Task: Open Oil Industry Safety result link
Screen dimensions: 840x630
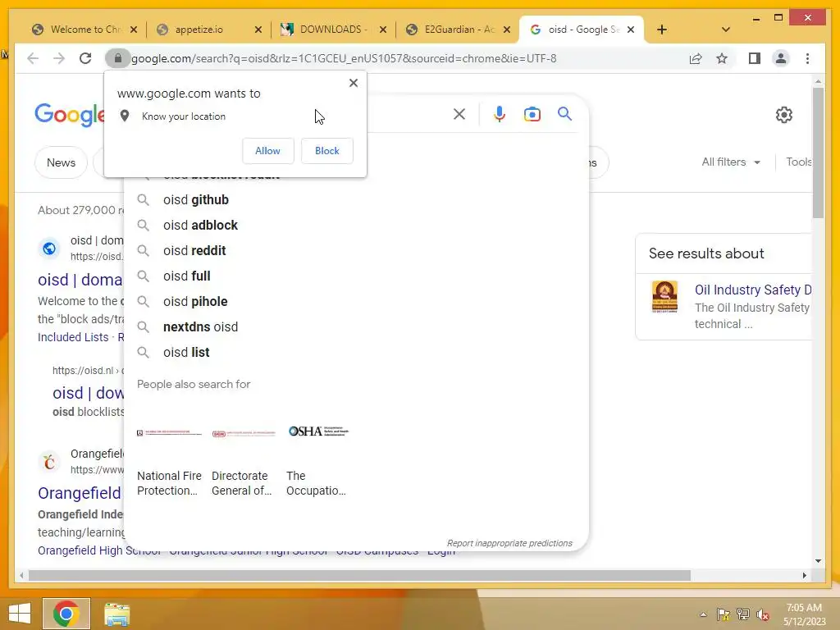Action: tap(753, 290)
